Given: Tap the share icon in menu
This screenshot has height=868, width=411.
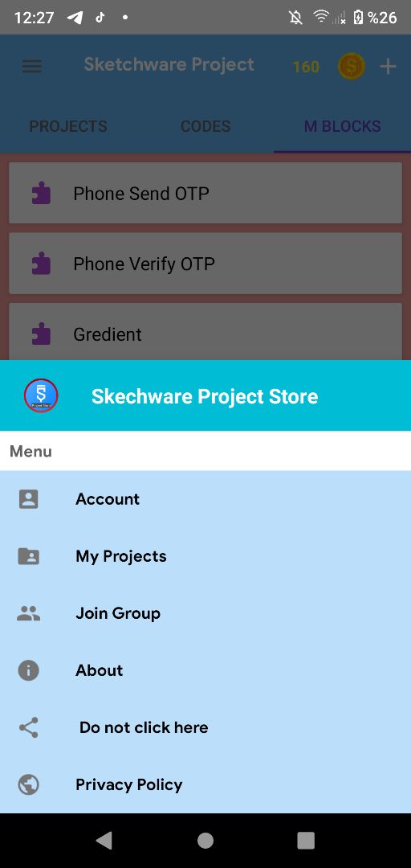Looking at the screenshot, I should 28,727.
